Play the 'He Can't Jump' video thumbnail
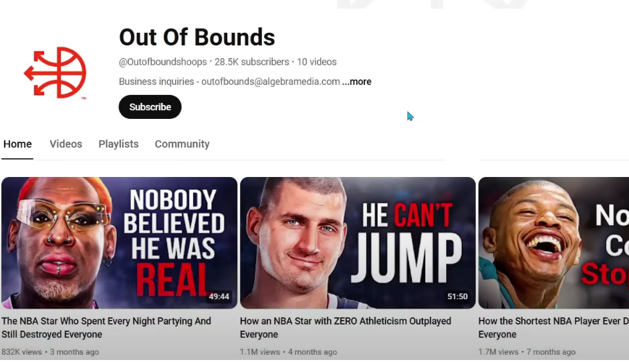The image size is (629, 364). pyautogui.click(x=358, y=243)
